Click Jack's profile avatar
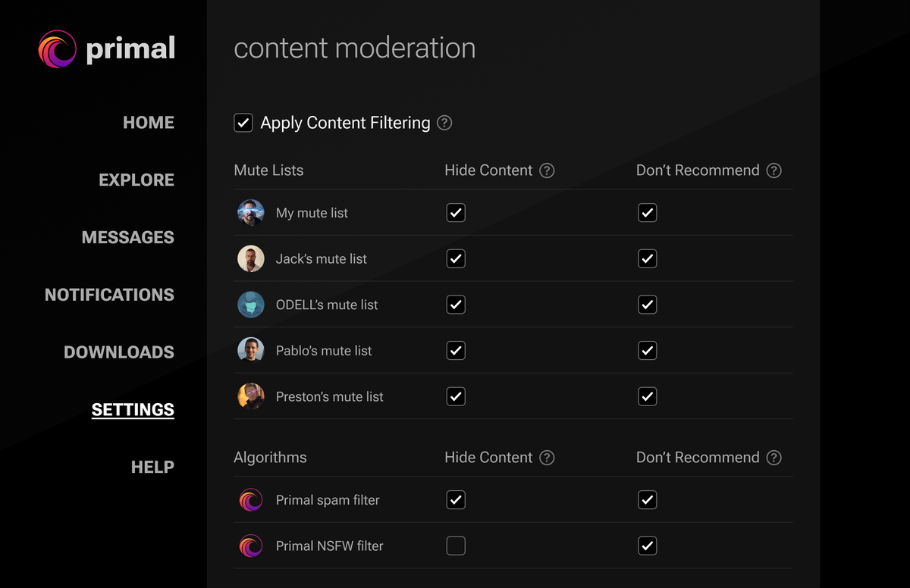 point(251,258)
